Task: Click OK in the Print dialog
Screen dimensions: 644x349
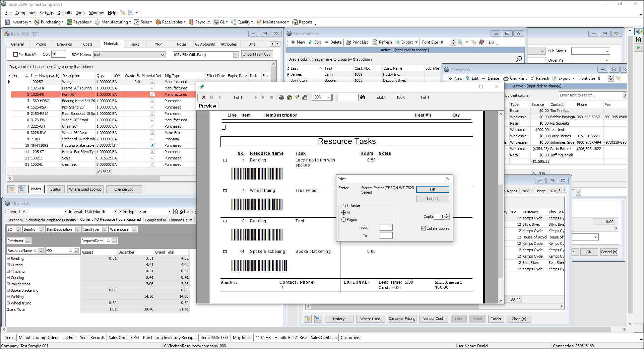Action: [432, 190]
